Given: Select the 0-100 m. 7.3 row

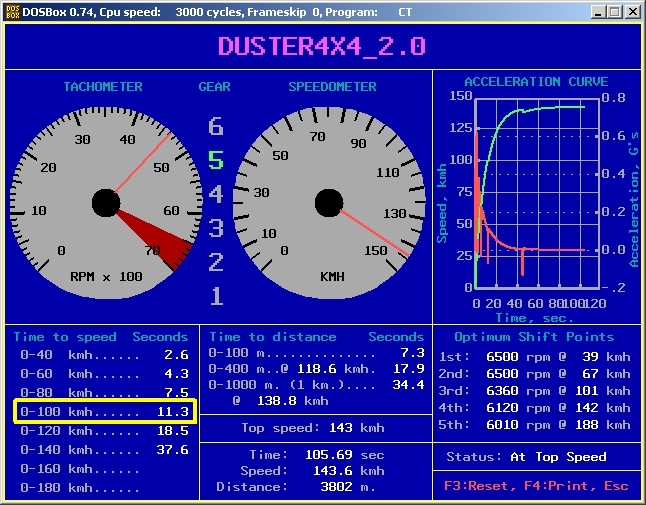Looking at the screenshot, I should 316,353.
